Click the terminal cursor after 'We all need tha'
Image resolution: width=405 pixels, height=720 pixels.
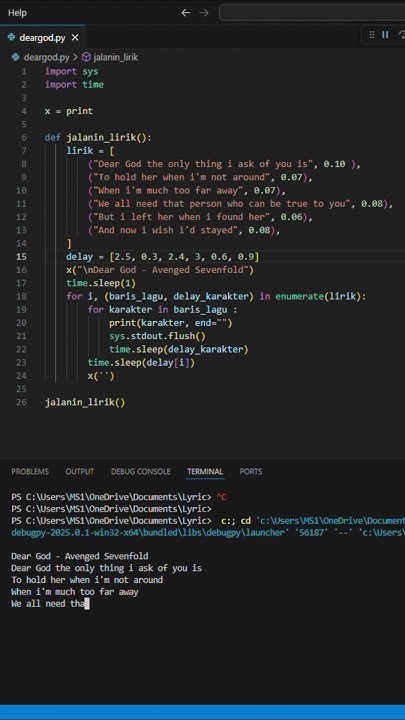87,604
